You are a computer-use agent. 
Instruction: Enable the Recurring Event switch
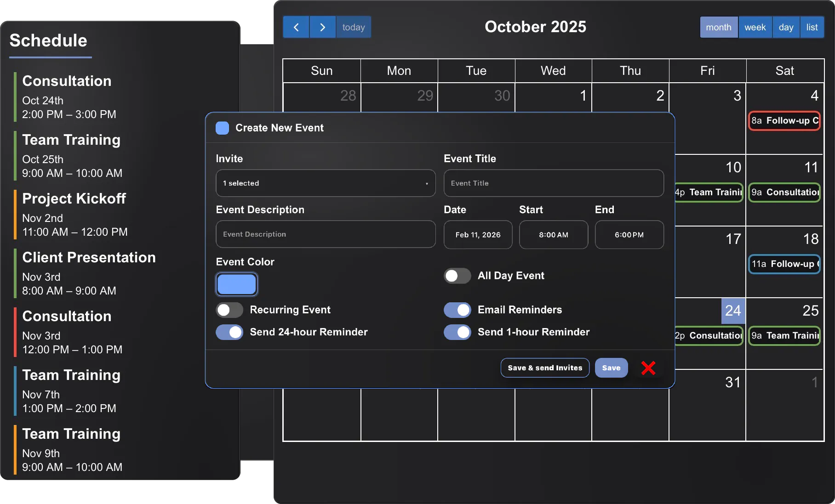pos(229,310)
